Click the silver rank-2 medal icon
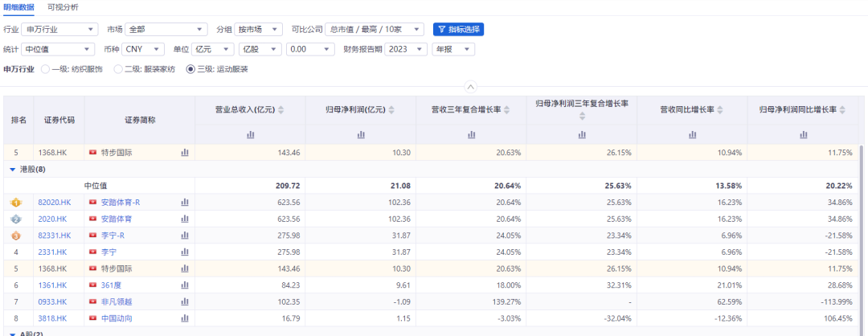The height and width of the screenshot is (336, 868). (15, 219)
